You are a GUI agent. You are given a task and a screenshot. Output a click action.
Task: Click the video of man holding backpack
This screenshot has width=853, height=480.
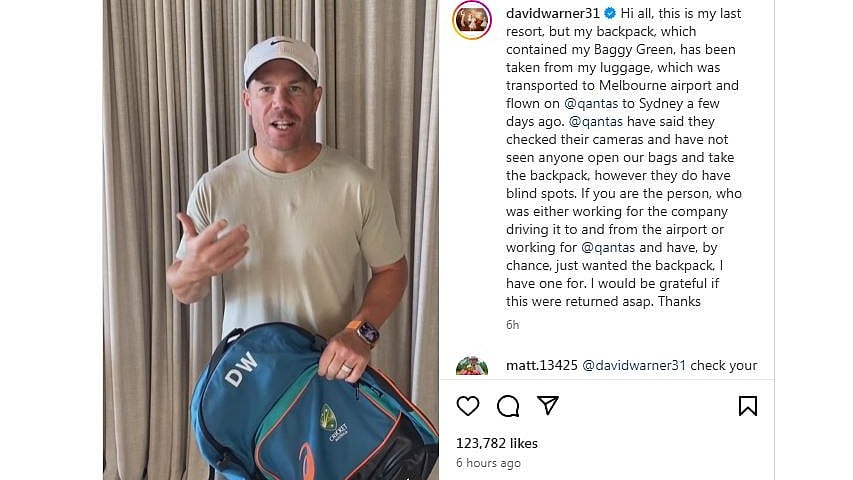point(271,240)
